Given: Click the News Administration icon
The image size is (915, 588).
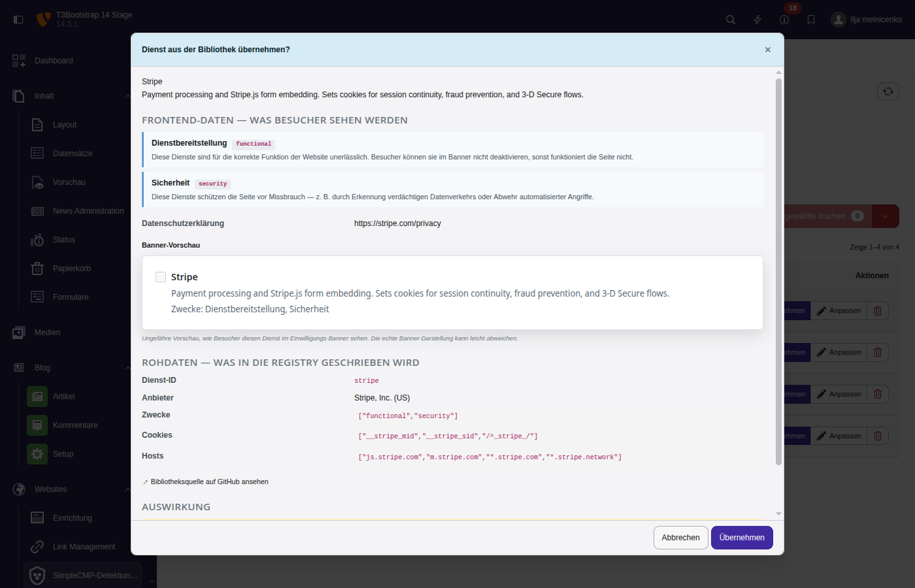Looking at the screenshot, I should (x=37, y=211).
